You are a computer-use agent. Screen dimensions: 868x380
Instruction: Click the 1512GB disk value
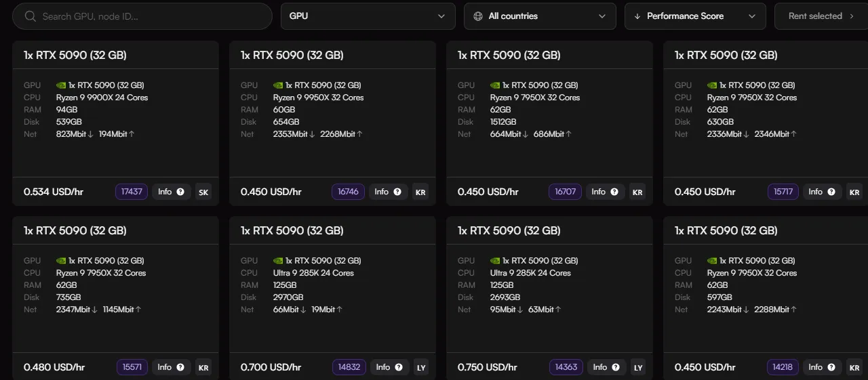pyautogui.click(x=503, y=122)
